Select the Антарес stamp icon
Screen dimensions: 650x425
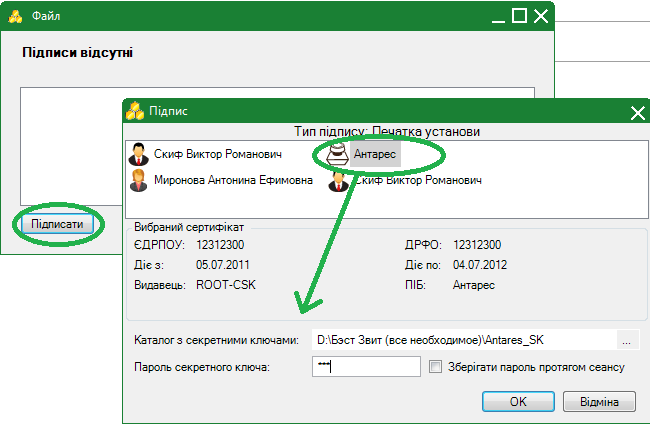click(x=337, y=154)
